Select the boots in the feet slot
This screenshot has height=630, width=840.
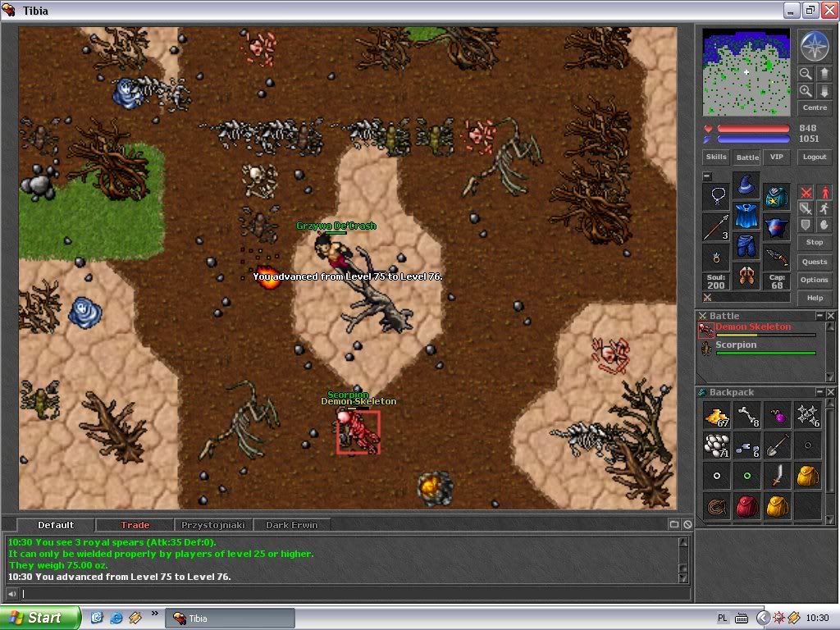click(746, 276)
